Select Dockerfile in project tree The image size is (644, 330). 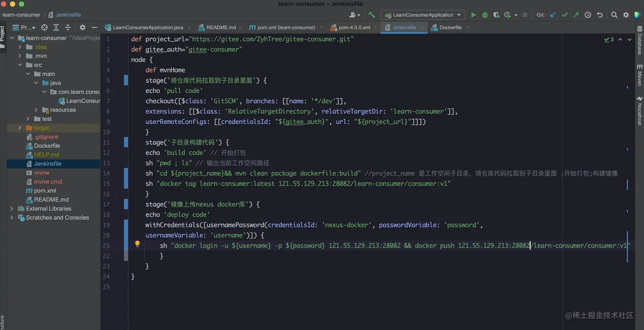(47, 146)
